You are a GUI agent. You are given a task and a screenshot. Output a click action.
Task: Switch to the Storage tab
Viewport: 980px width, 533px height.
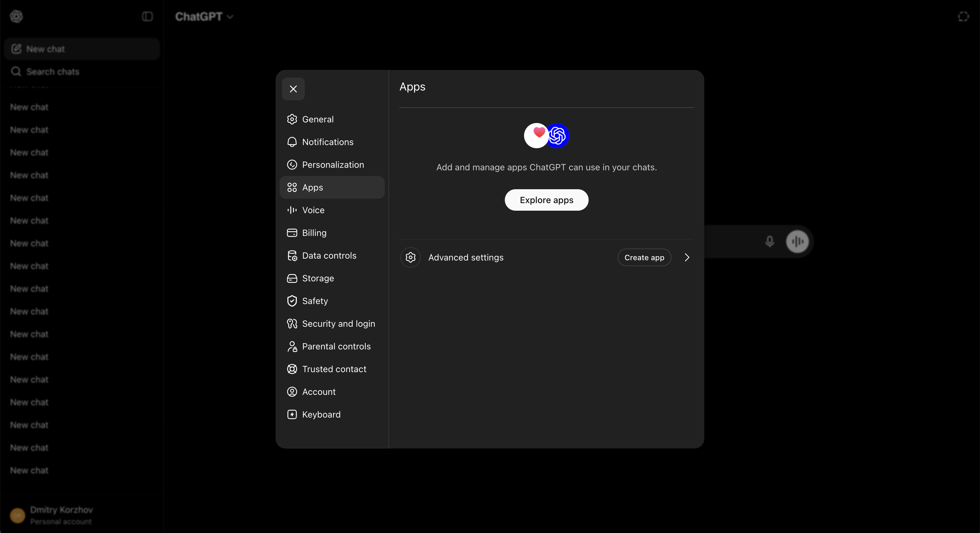[332, 278]
